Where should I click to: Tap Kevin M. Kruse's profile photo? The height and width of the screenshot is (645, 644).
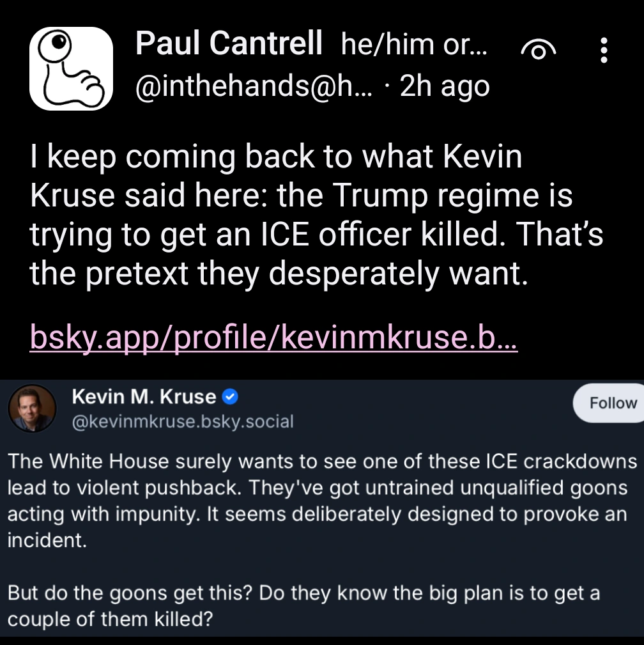(32, 408)
